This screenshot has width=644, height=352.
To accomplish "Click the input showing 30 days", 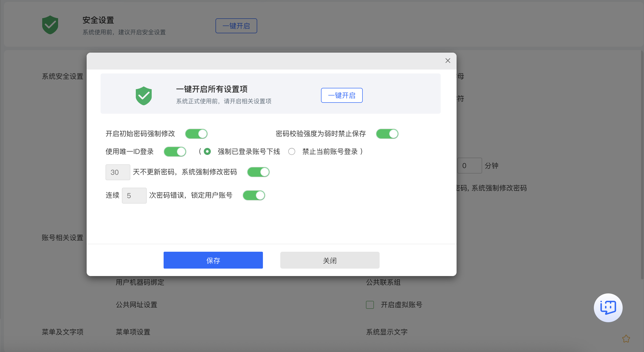I will pyautogui.click(x=118, y=172).
